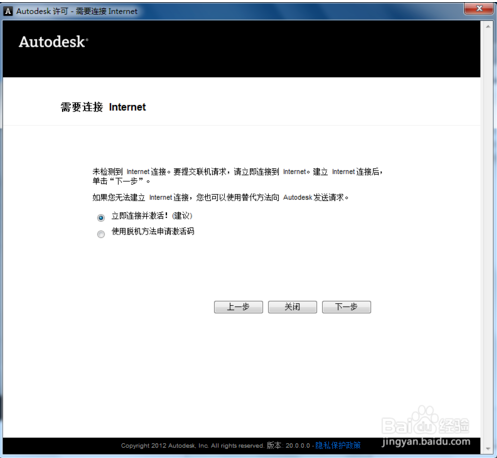Click the 未检测到 Internet 连接 paragraph
The height and width of the screenshot is (458, 497).
237,176
